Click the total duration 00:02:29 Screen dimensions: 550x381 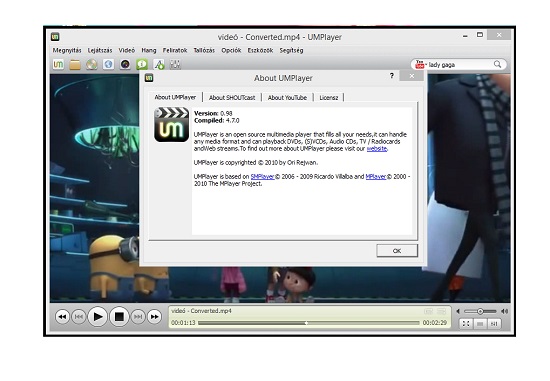pyautogui.click(x=435, y=323)
